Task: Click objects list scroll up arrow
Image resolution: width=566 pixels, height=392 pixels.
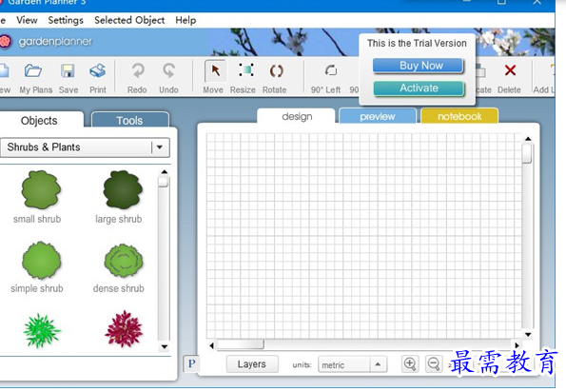Action: coord(165,172)
